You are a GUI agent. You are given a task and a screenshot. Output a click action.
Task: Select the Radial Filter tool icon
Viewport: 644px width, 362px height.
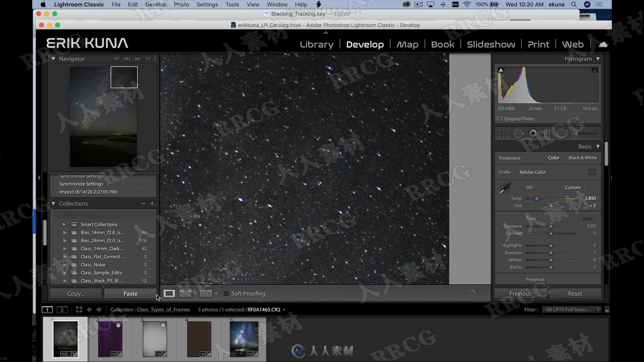tap(562, 133)
